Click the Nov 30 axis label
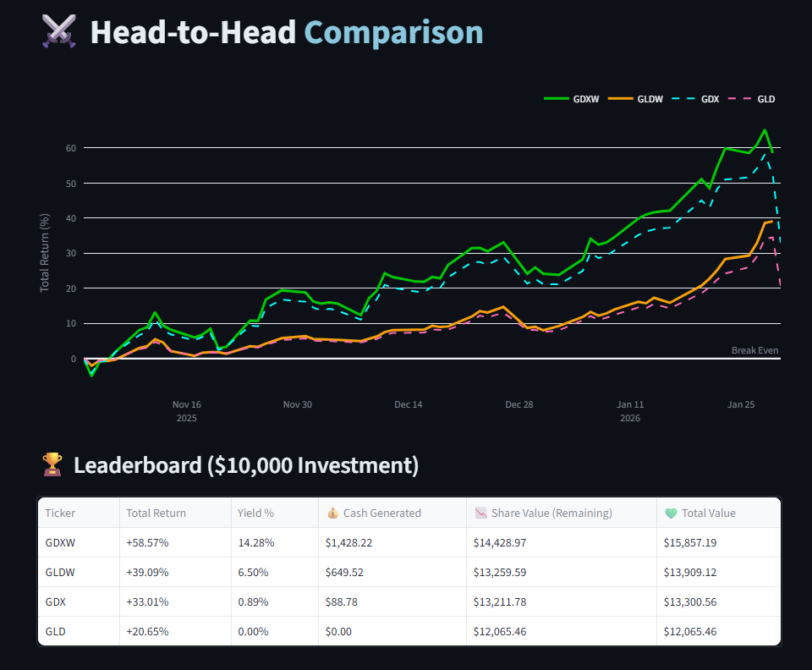812x670 pixels. [x=298, y=404]
